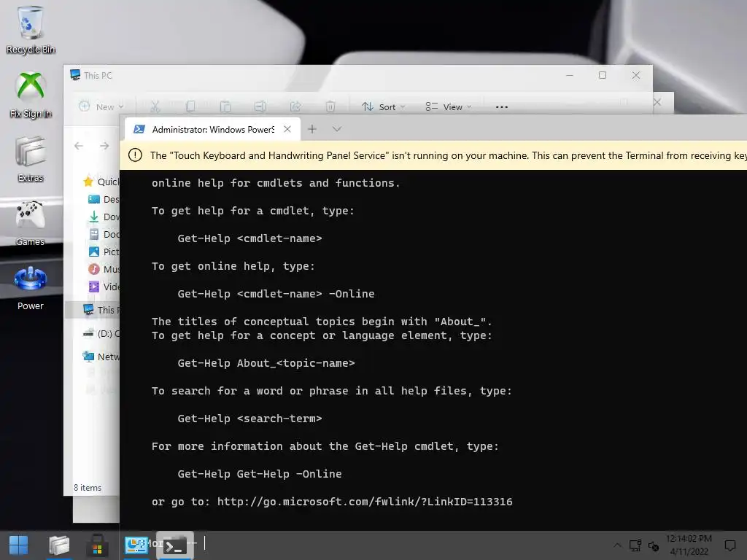Select Desktop in File Explorer sidebar

pos(104,199)
